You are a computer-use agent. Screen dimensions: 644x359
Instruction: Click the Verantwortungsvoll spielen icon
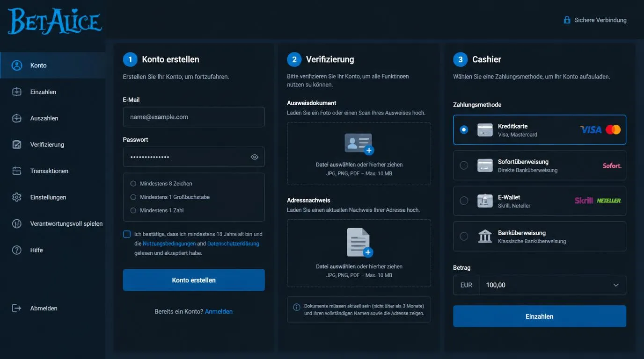click(17, 223)
